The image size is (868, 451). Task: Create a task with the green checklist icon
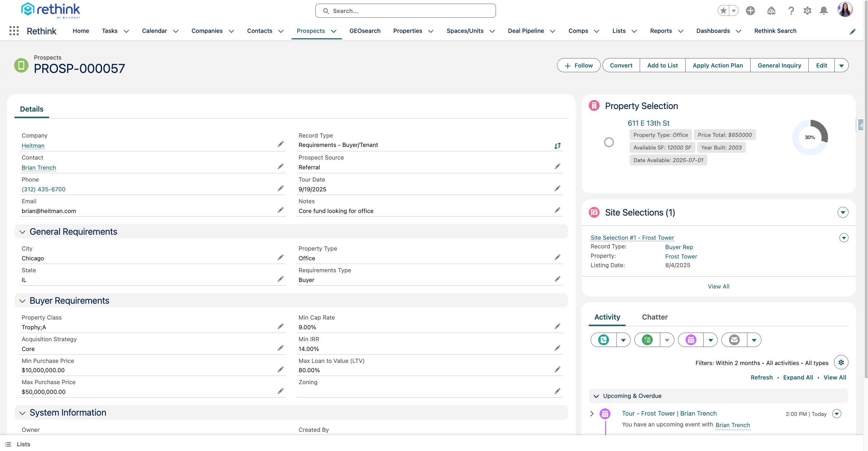click(647, 340)
